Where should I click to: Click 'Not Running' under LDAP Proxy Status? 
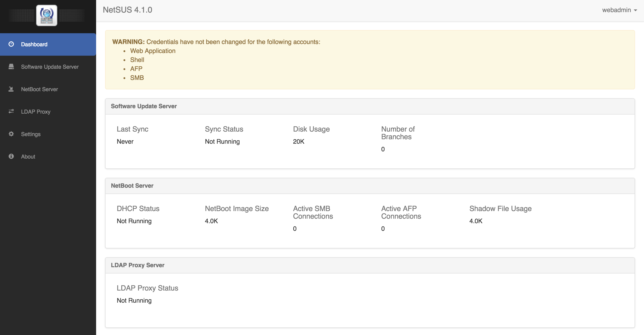134,300
